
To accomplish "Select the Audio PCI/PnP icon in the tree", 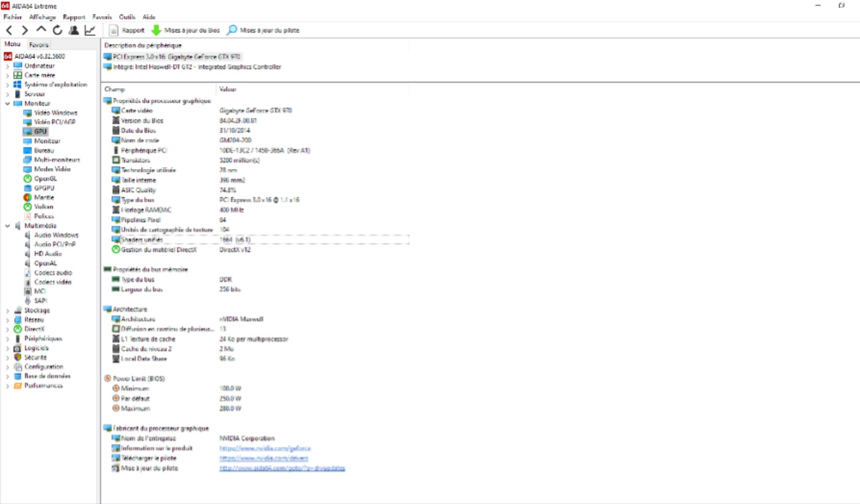I will 28,245.
